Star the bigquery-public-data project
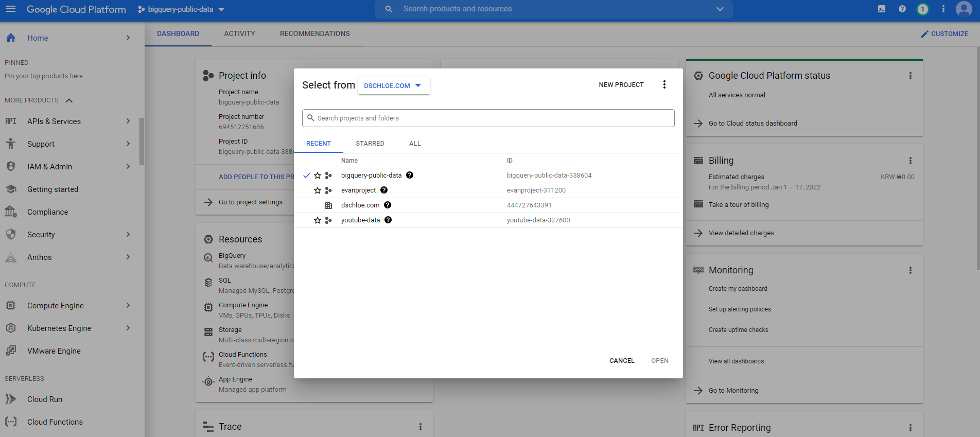980x437 pixels. [318, 176]
